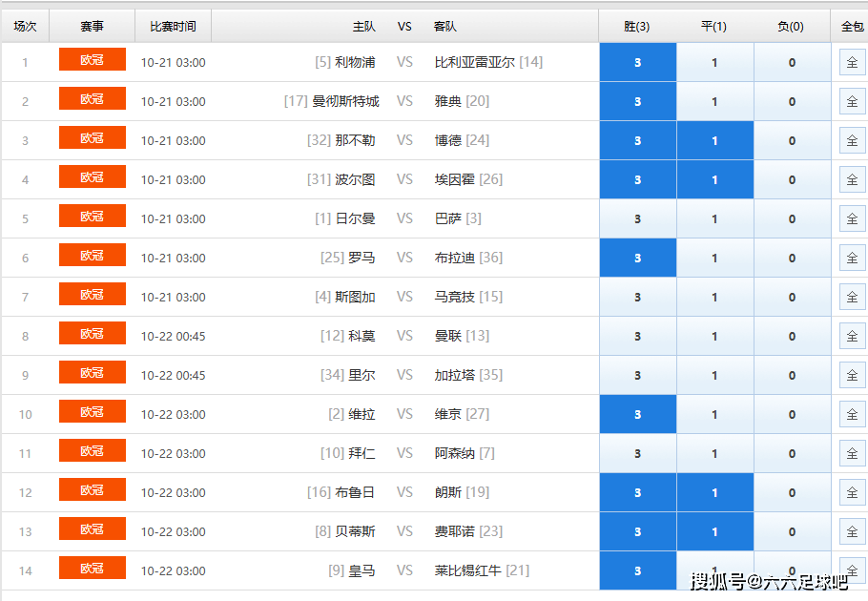Click away team 加拉塔 [35]
Image resolution: width=868 pixels, height=601 pixels.
tap(468, 375)
